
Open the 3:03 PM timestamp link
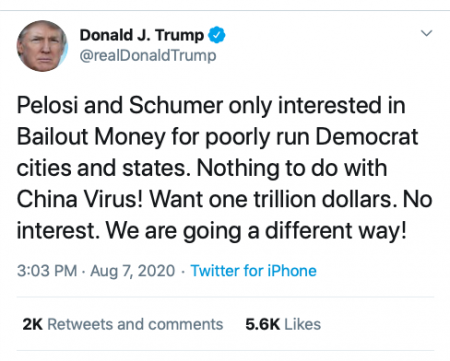(x=47, y=270)
